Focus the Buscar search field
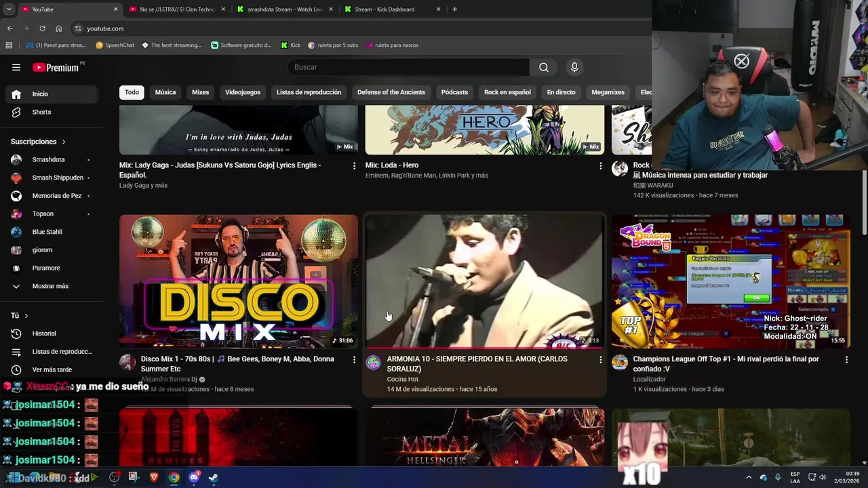Viewport: 868px width, 488px height. [x=408, y=67]
